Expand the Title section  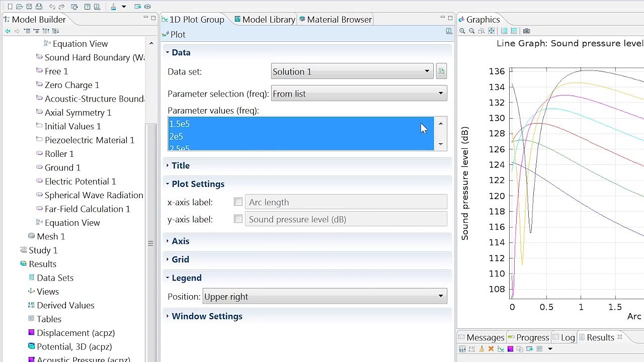180,165
